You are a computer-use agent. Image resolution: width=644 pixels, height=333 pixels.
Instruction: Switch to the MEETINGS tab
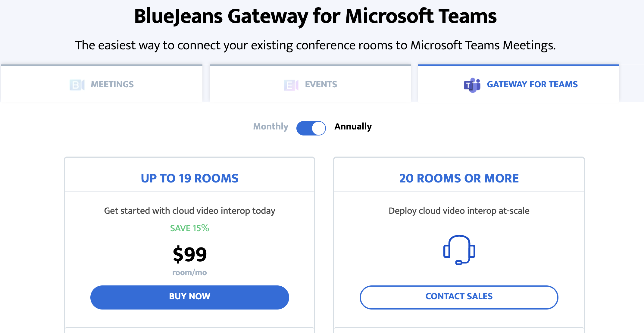click(112, 85)
